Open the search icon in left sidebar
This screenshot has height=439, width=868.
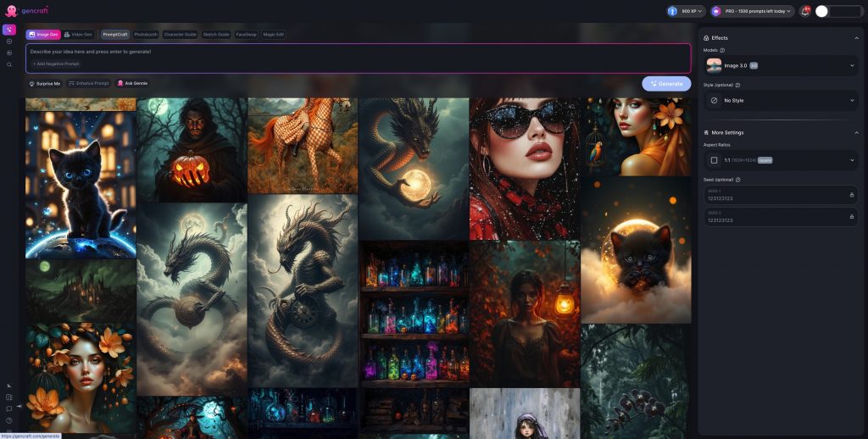(9, 64)
